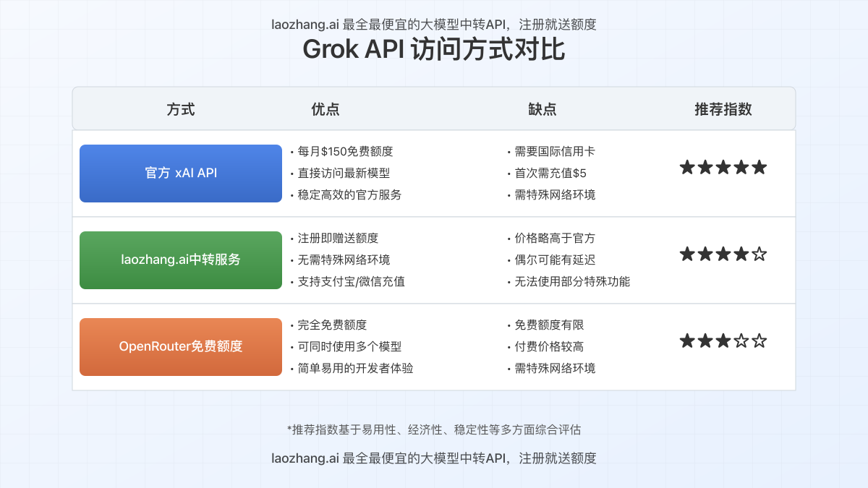Click the top laozhang.ai banner text

[434, 24]
